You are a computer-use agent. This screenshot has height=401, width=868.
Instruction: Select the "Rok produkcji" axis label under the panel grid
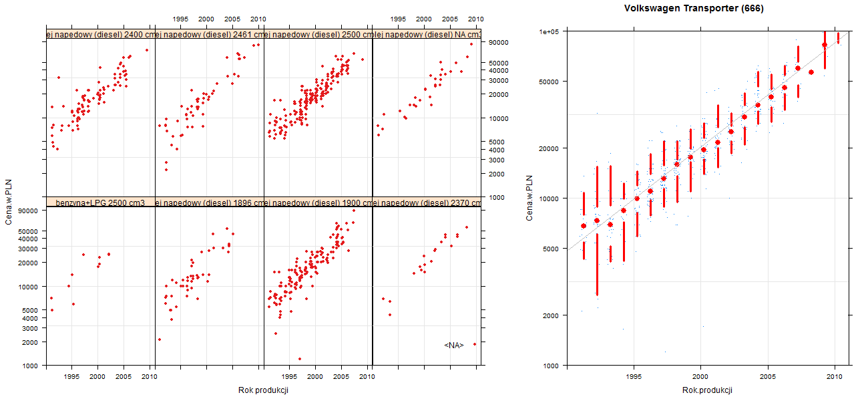point(263,390)
